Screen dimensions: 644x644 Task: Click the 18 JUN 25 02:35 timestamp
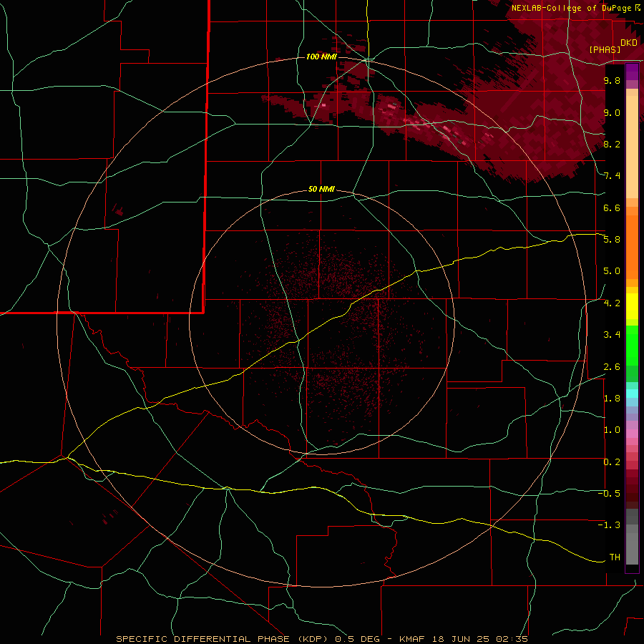point(479,639)
